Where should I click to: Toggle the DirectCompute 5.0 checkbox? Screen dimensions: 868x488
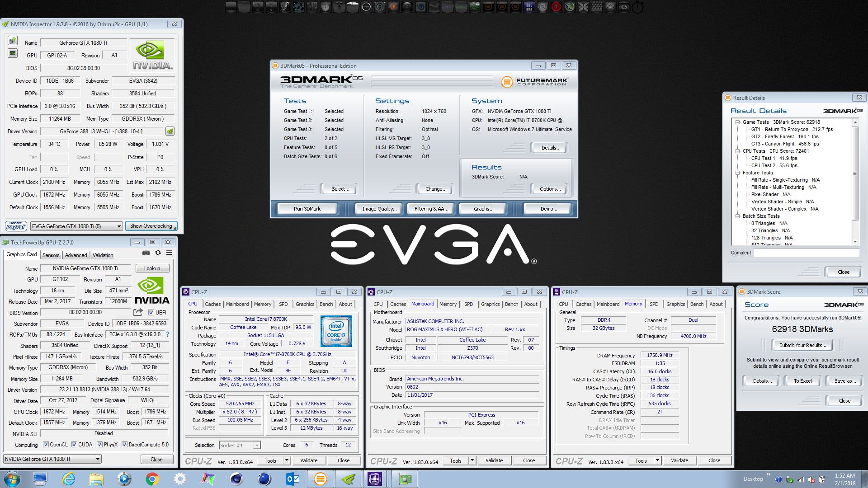pyautogui.click(x=124, y=445)
